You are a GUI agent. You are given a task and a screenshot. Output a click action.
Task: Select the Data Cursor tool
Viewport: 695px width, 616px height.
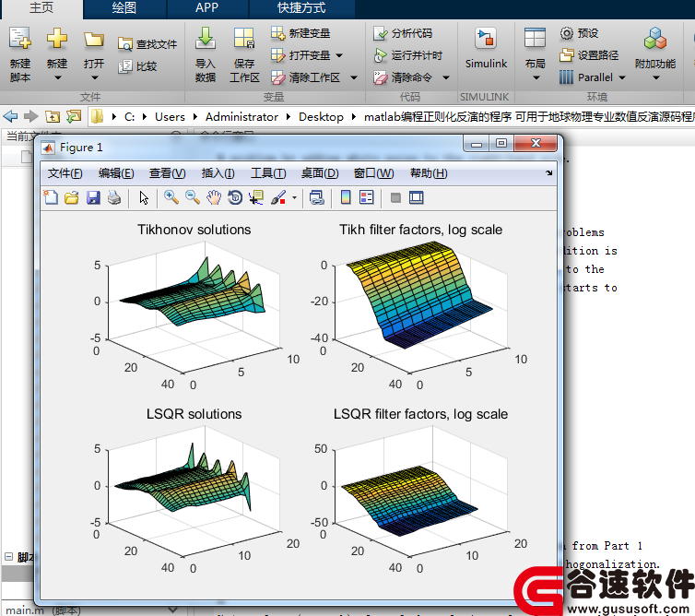tap(256, 197)
